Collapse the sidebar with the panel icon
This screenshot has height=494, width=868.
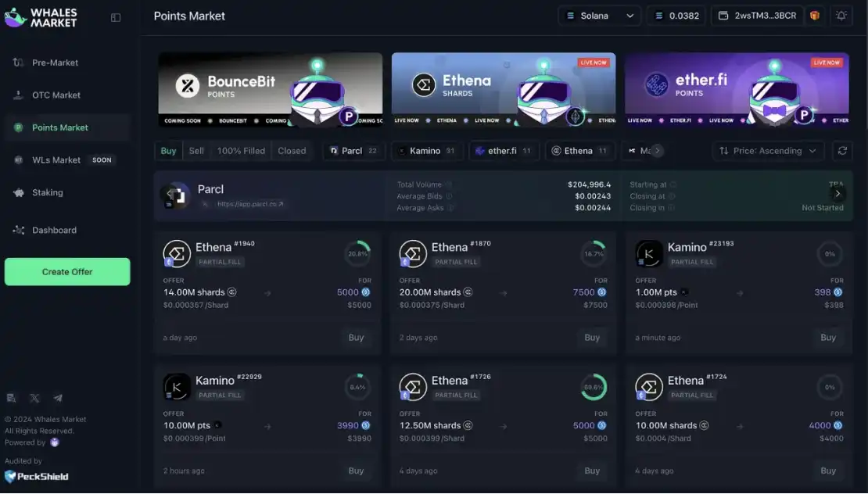click(116, 17)
